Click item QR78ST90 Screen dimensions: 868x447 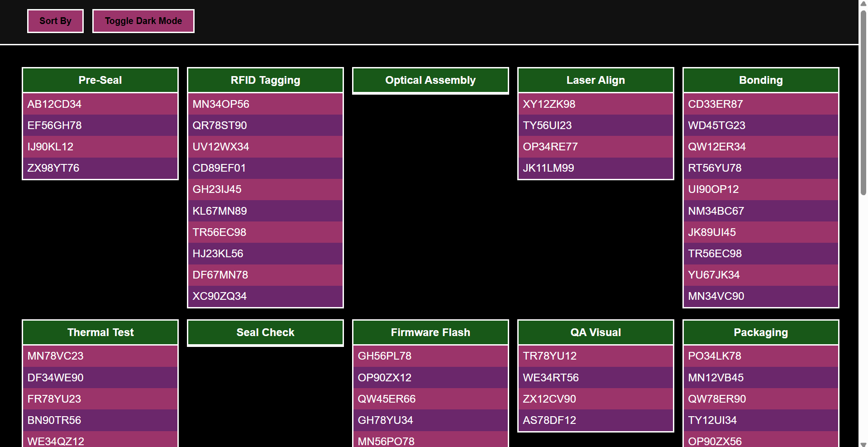tap(265, 125)
